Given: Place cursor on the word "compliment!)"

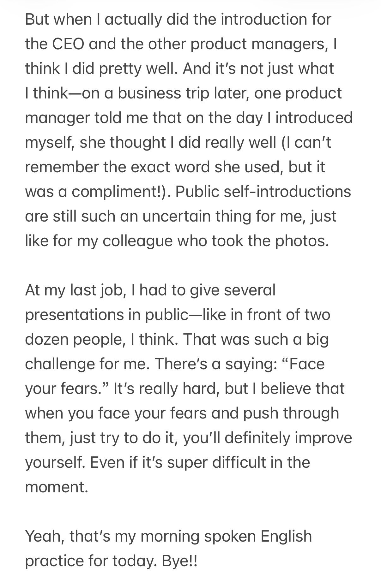Looking at the screenshot, I should click(119, 192).
